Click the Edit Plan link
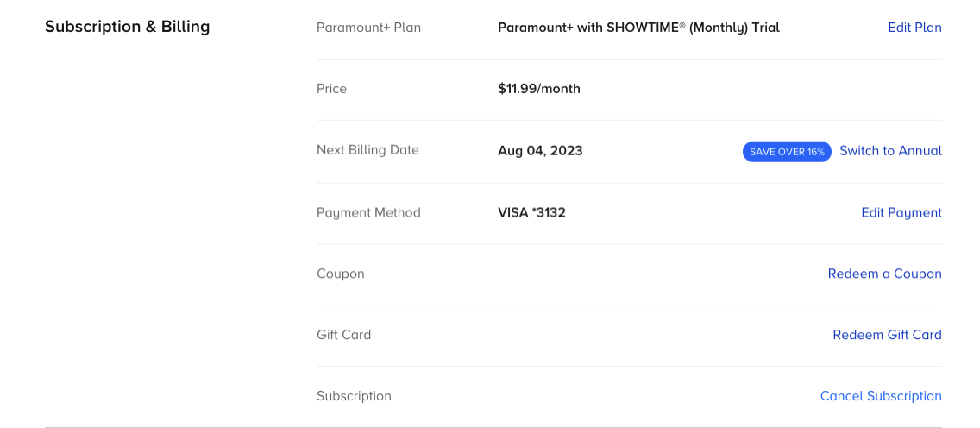This screenshot has height=428, width=980. (914, 28)
